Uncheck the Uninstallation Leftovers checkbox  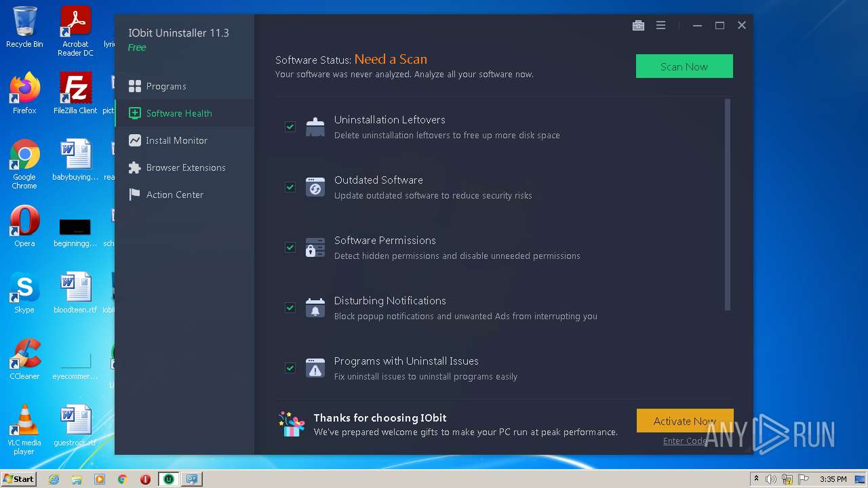pos(290,127)
